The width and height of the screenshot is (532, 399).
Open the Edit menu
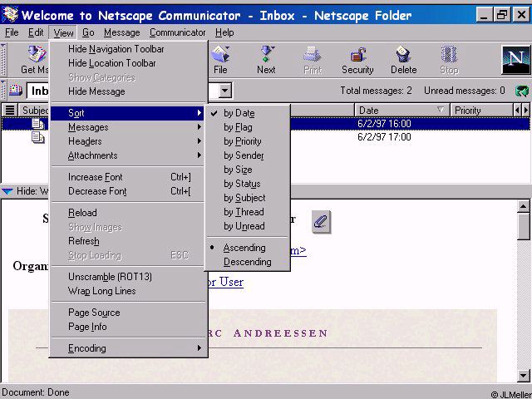point(36,32)
